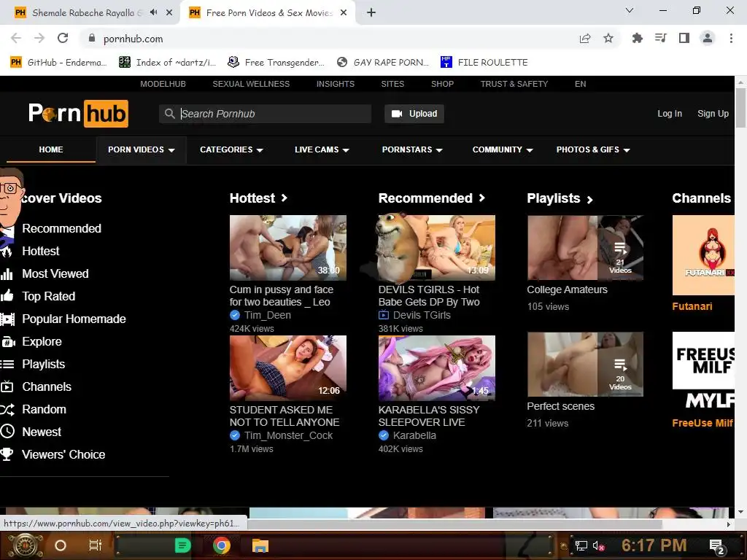
Task: Open the INSIGHTS top menu item
Action: [336, 84]
